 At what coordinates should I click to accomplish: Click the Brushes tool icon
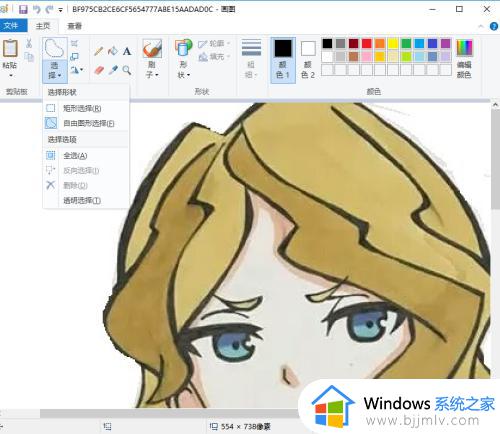click(x=152, y=49)
